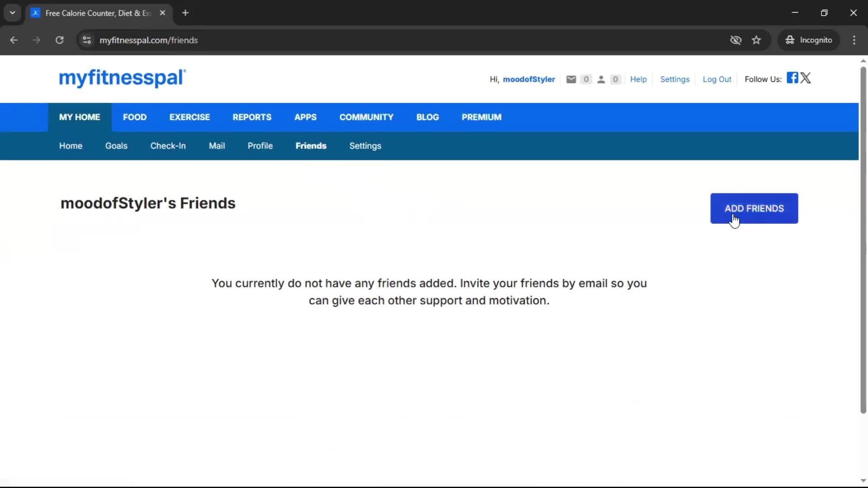This screenshot has width=868, height=488.
Task: Click the third-party cookies blocked eye icon
Action: 736,40
